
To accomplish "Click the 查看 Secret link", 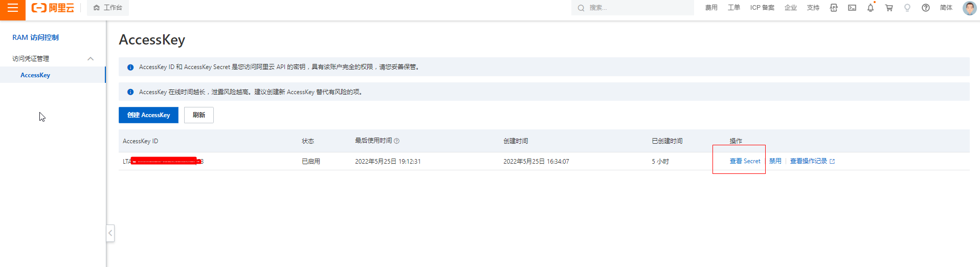I will [x=745, y=161].
